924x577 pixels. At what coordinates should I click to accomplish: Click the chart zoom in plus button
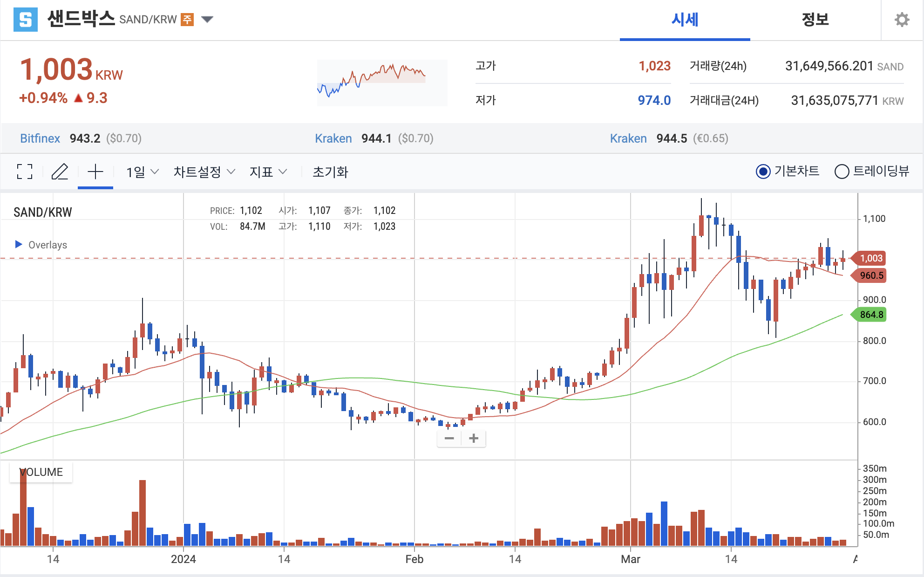click(474, 438)
